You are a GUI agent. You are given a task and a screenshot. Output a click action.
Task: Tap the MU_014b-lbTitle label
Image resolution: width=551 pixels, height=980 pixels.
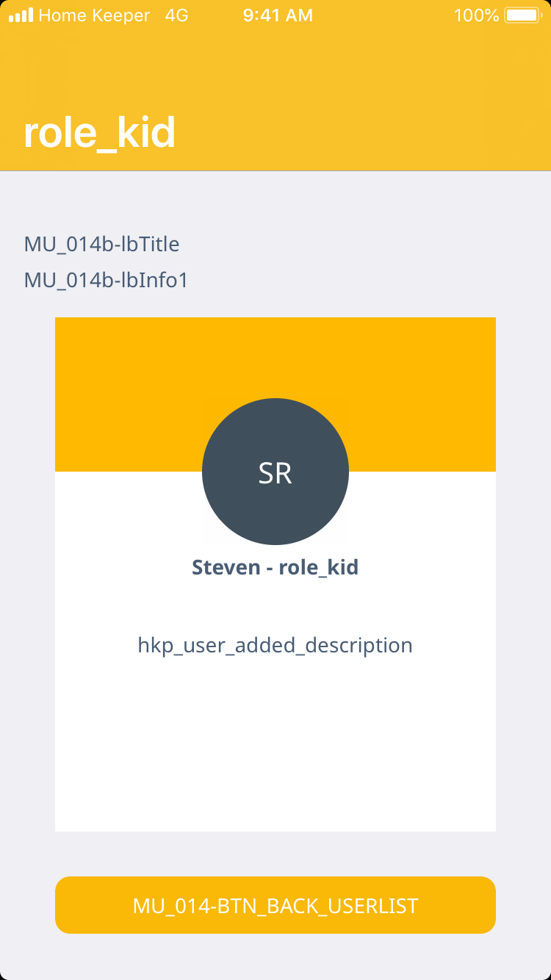(101, 244)
